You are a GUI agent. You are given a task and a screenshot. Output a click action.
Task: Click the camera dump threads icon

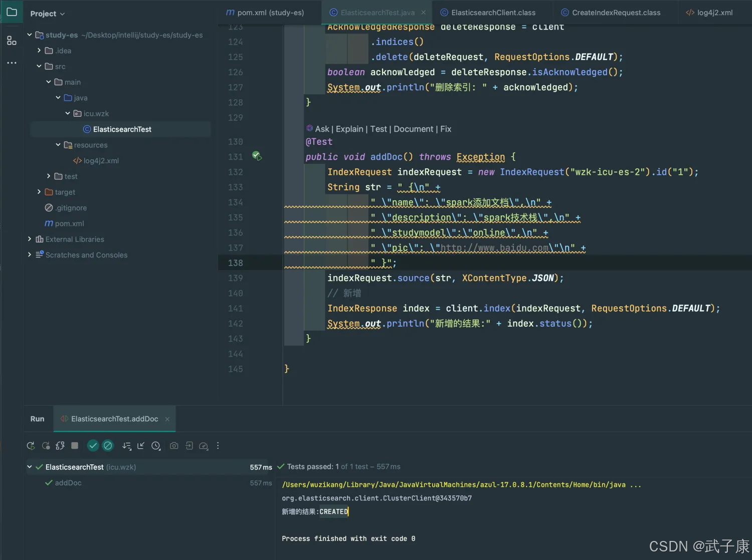coord(174,446)
